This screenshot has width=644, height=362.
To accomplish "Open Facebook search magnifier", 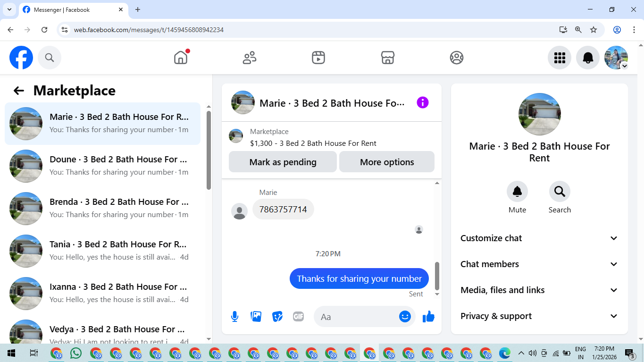I will click(50, 58).
